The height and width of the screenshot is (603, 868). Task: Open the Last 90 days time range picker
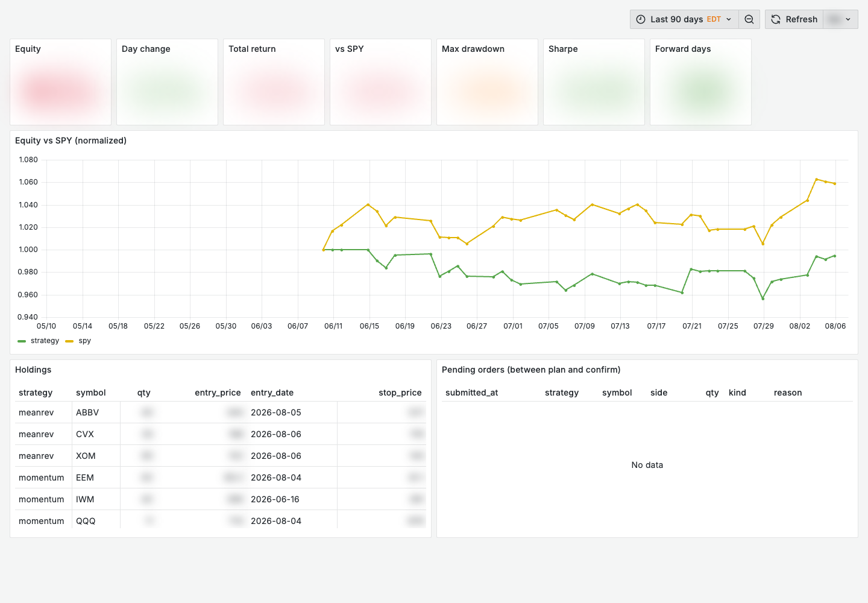684,19
